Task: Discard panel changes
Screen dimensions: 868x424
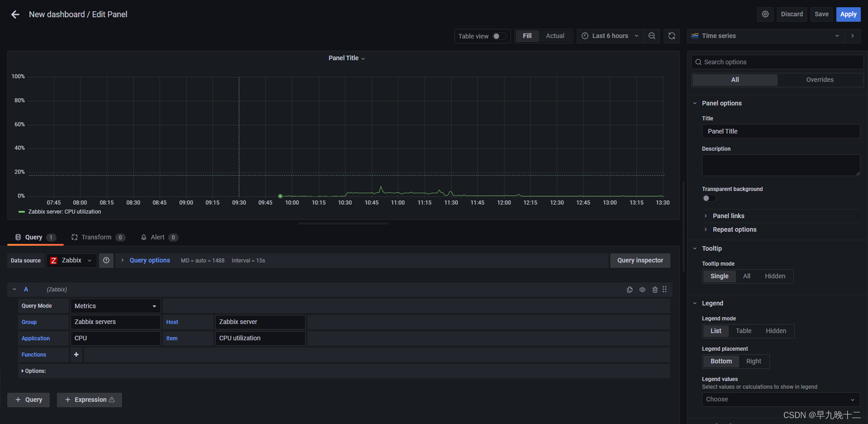Action: point(792,14)
